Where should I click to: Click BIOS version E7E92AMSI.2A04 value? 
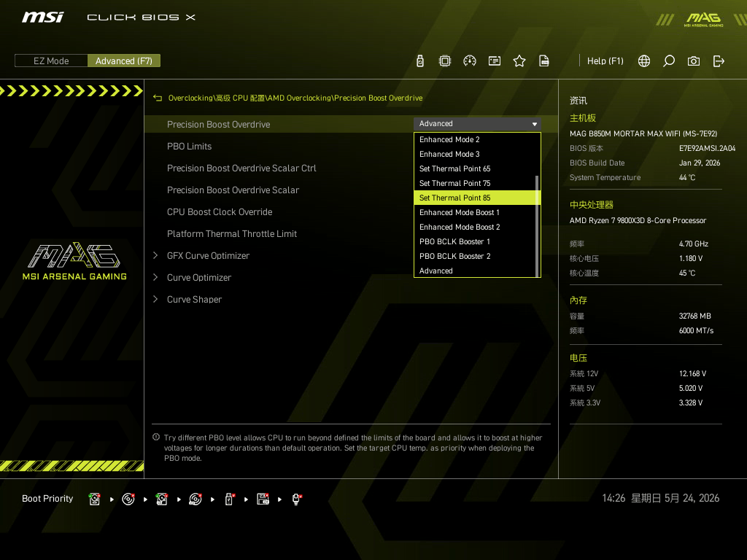[707, 149]
